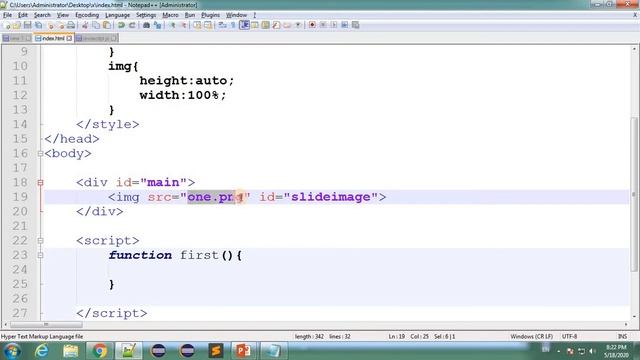Toggle the highlighted Indent Guide icon
The height and width of the screenshot is (360, 640).
(244, 25)
